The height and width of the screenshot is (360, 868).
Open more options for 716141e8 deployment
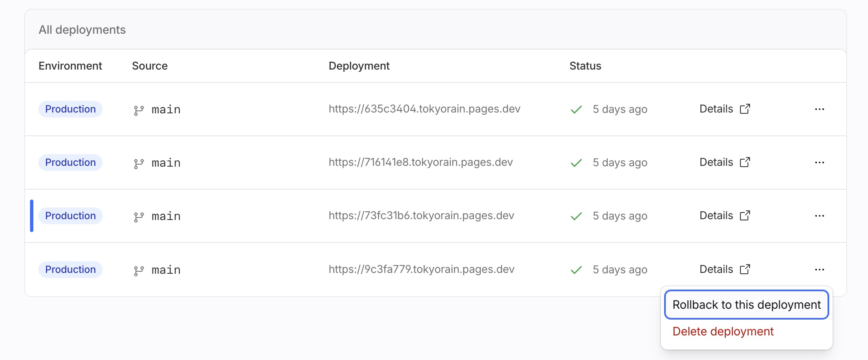(x=819, y=162)
